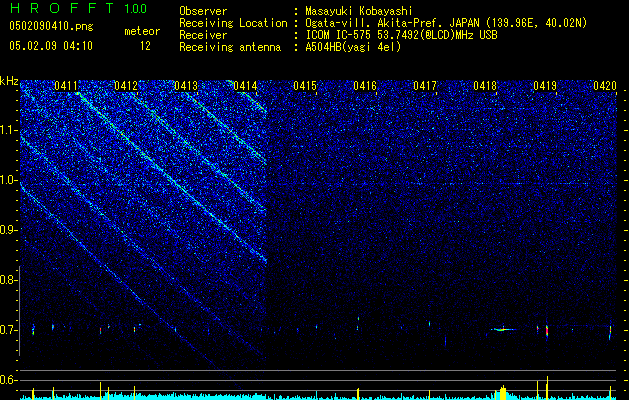This screenshot has height=400, width=629.
Task: Click the 0420 time marker
Action: coord(605,86)
